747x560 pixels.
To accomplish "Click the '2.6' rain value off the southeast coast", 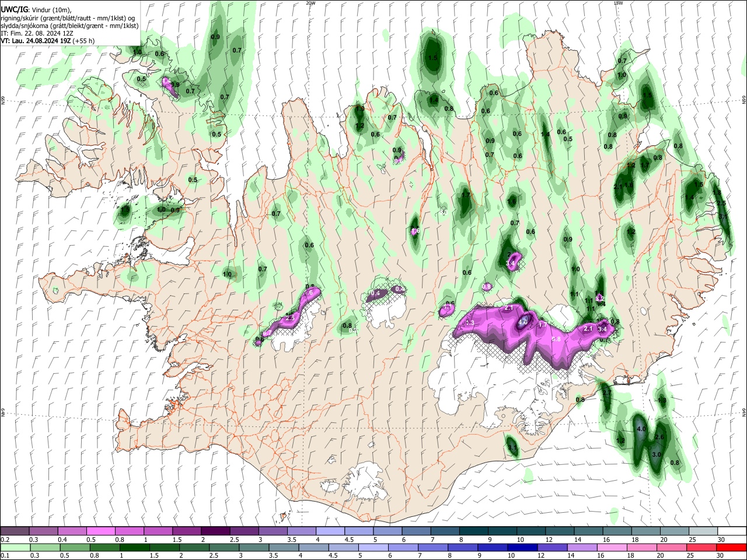I will pos(660,437).
